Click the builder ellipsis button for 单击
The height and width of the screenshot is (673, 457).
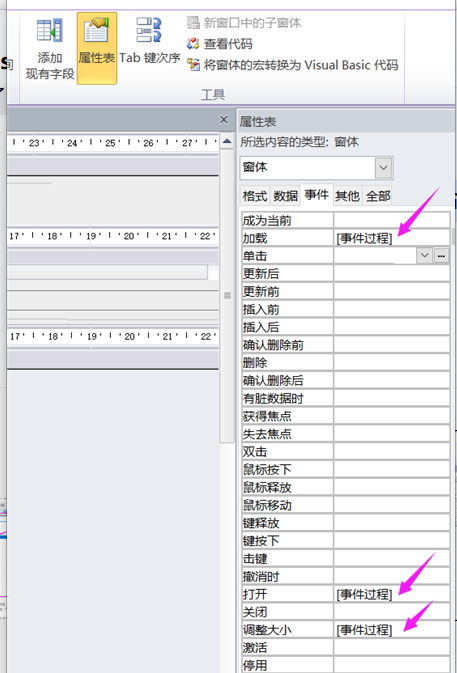(x=441, y=255)
